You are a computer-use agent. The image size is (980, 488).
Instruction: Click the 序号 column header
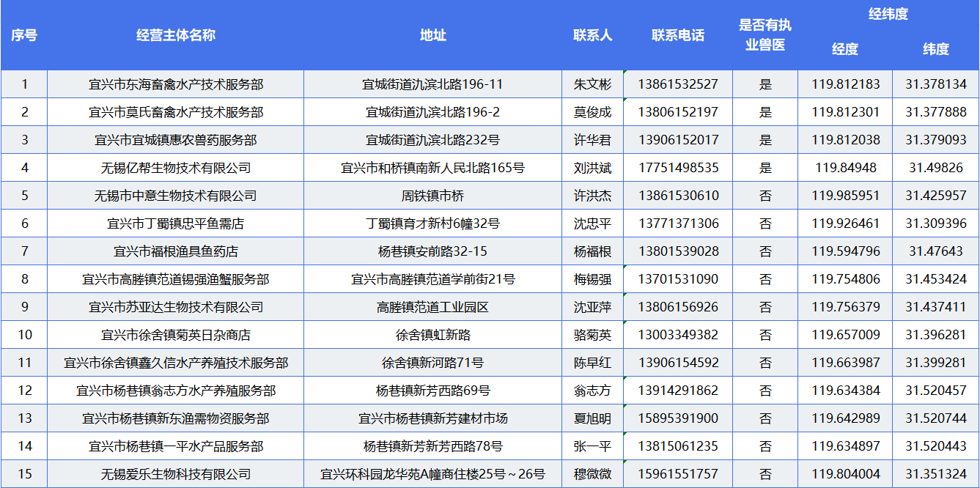(24, 35)
